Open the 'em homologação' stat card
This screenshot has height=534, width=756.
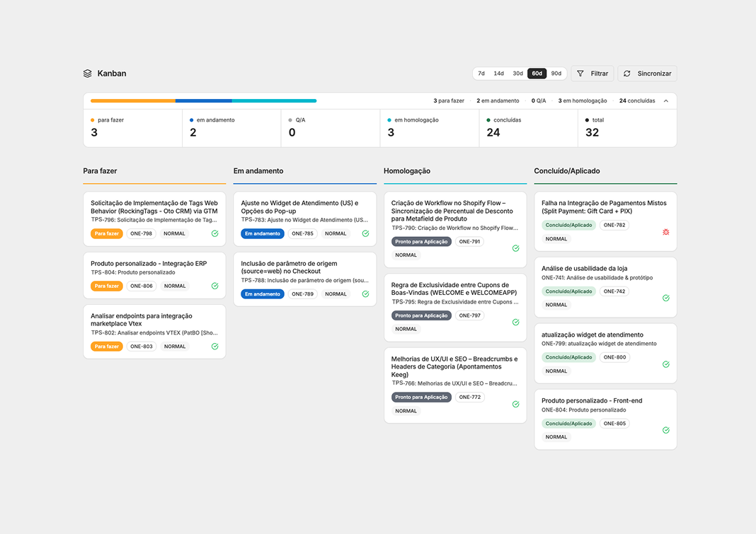[430, 128]
